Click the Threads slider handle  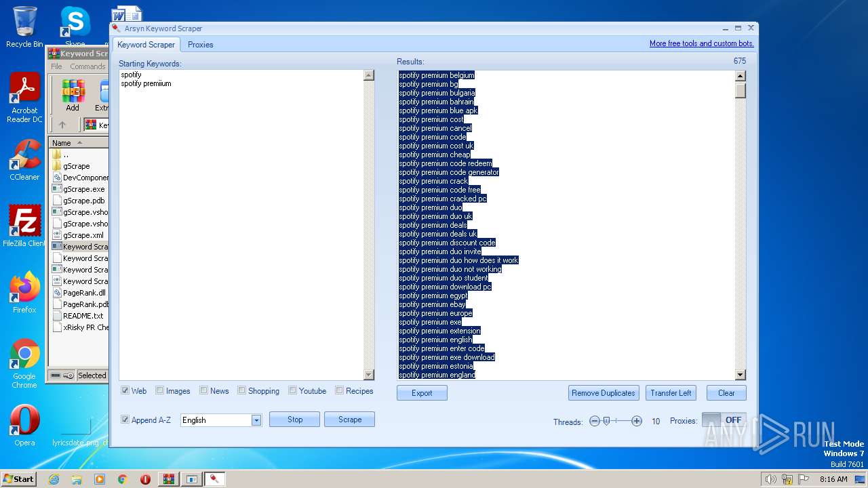pyautogui.click(x=606, y=421)
